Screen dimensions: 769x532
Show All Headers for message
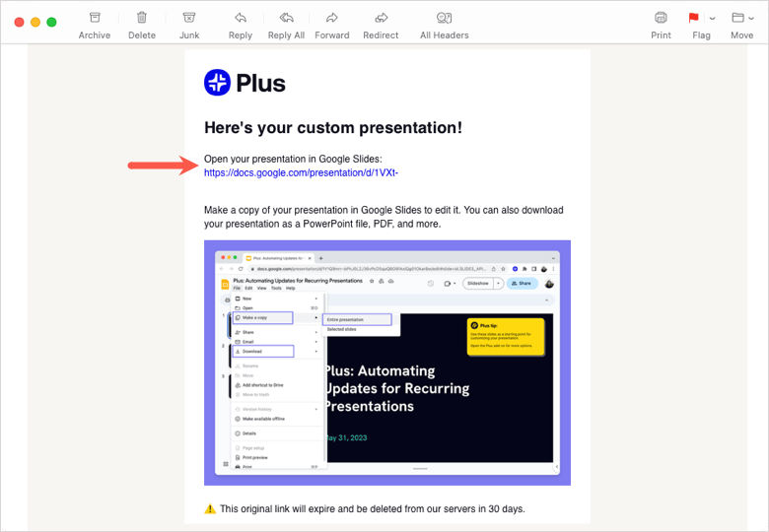point(445,26)
